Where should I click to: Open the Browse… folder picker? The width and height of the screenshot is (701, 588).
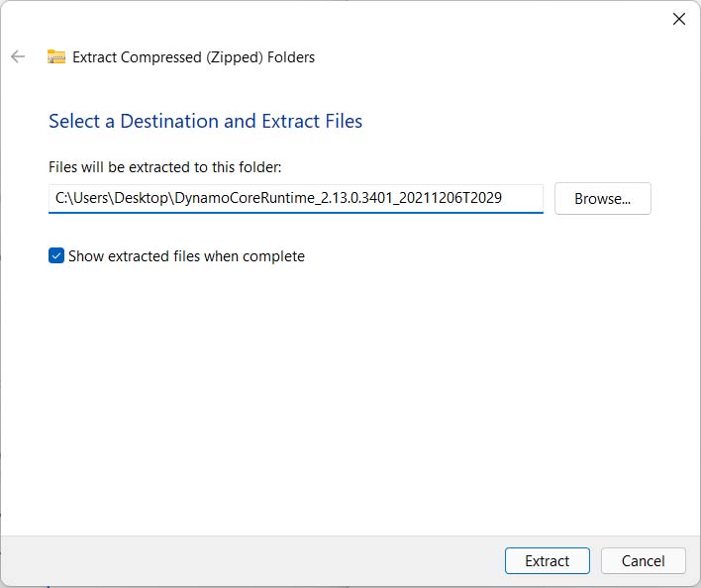point(602,198)
